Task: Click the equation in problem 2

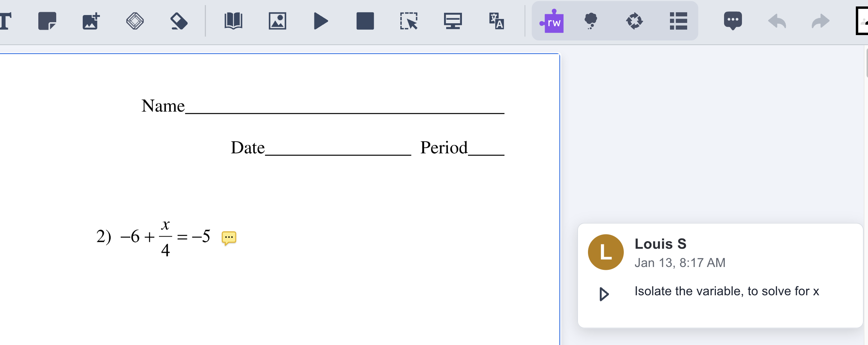Action: [165, 237]
